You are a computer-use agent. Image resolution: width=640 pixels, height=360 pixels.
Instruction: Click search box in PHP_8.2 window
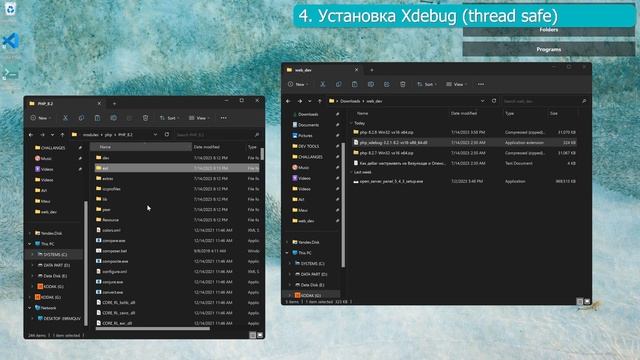(218, 135)
